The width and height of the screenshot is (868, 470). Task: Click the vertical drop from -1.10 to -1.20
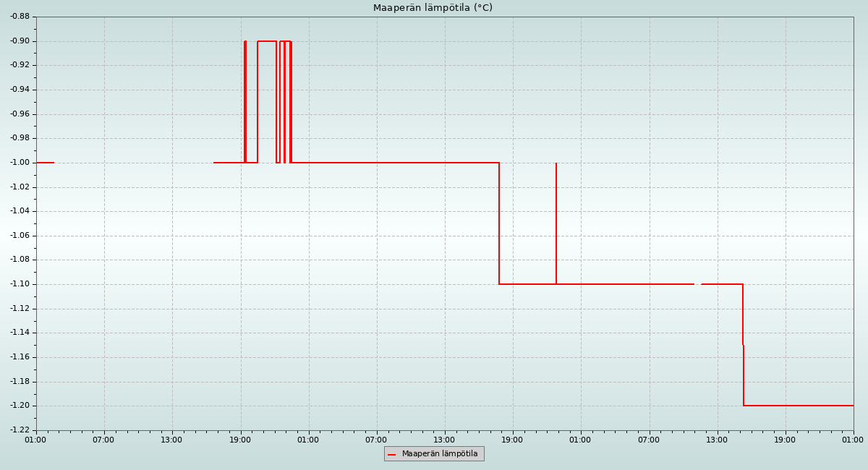[x=743, y=347]
